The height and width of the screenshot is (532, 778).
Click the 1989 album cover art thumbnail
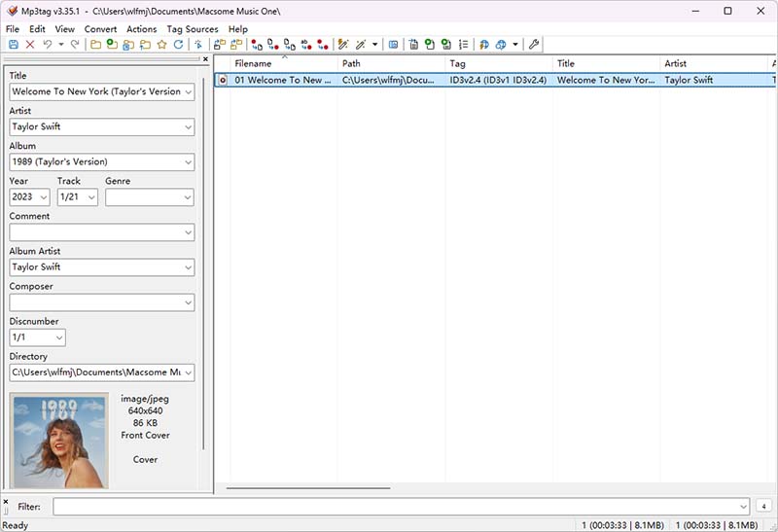[x=59, y=443]
